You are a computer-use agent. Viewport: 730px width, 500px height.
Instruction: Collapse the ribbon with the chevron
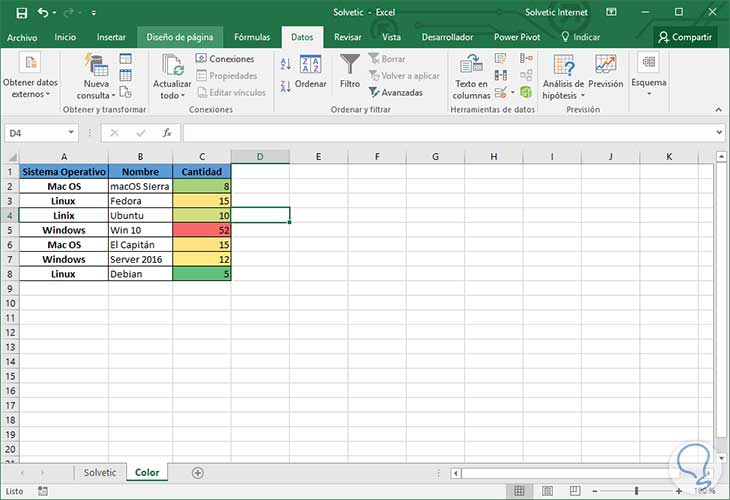[718, 110]
